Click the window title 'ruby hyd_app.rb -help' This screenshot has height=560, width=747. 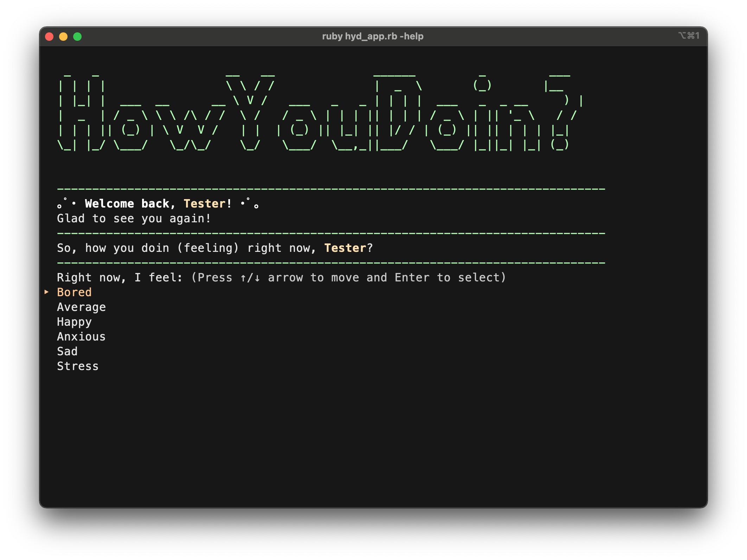click(373, 36)
